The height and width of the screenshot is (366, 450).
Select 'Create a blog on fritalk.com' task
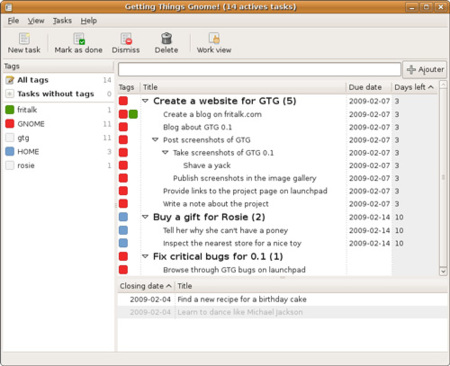coord(212,114)
